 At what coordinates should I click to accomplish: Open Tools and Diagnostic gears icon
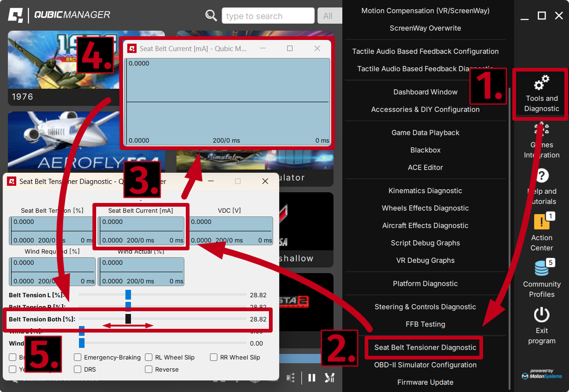[x=541, y=84]
